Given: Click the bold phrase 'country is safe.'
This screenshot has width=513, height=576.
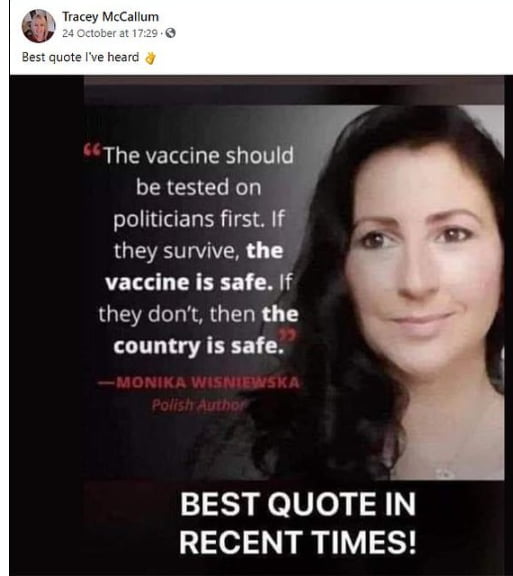Looking at the screenshot, I should 198,346.
